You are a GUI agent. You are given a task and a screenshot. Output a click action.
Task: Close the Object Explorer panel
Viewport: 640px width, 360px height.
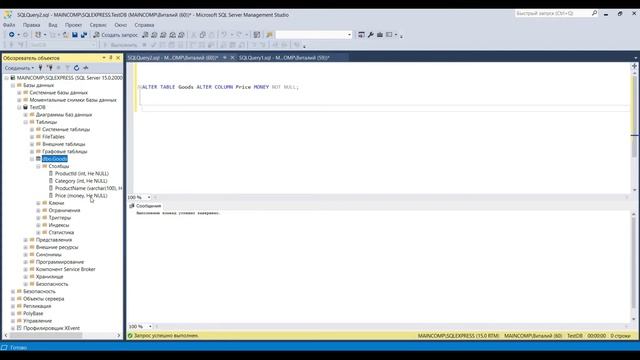[118, 58]
